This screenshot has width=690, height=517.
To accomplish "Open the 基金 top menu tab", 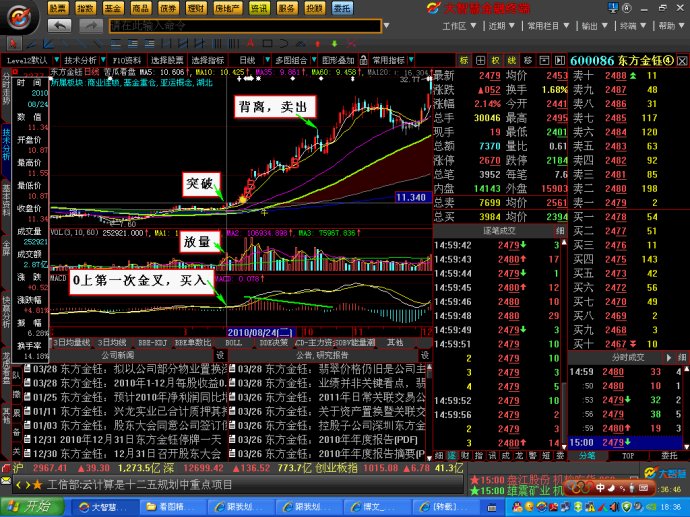I will [x=113, y=8].
